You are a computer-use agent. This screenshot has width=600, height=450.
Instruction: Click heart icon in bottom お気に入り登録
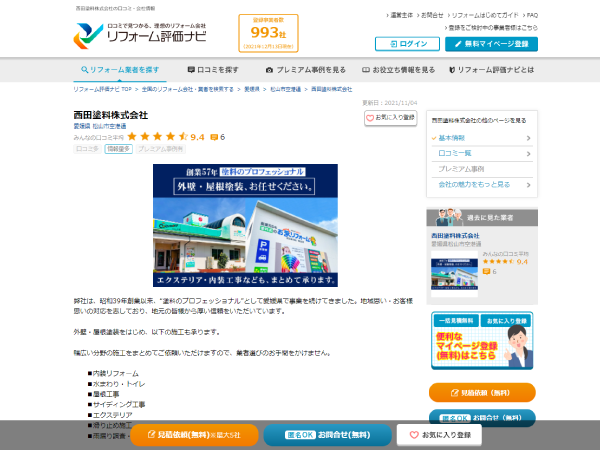pos(414,435)
